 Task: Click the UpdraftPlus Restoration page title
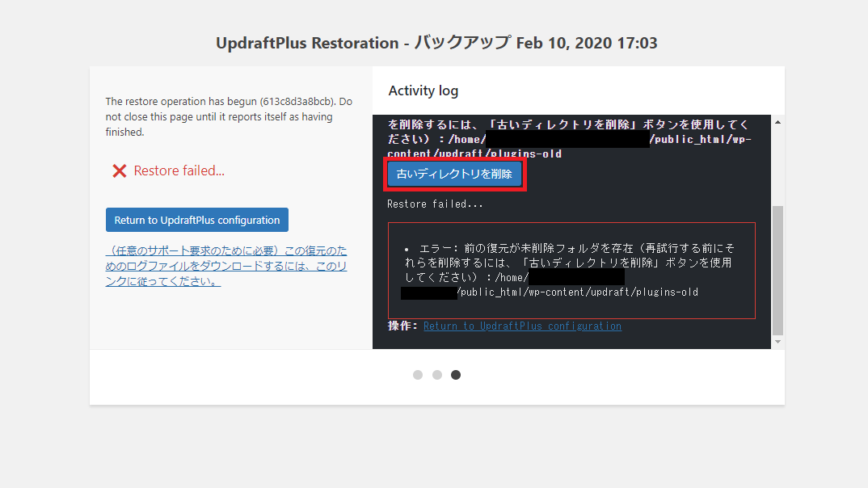[x=436, y=43]
